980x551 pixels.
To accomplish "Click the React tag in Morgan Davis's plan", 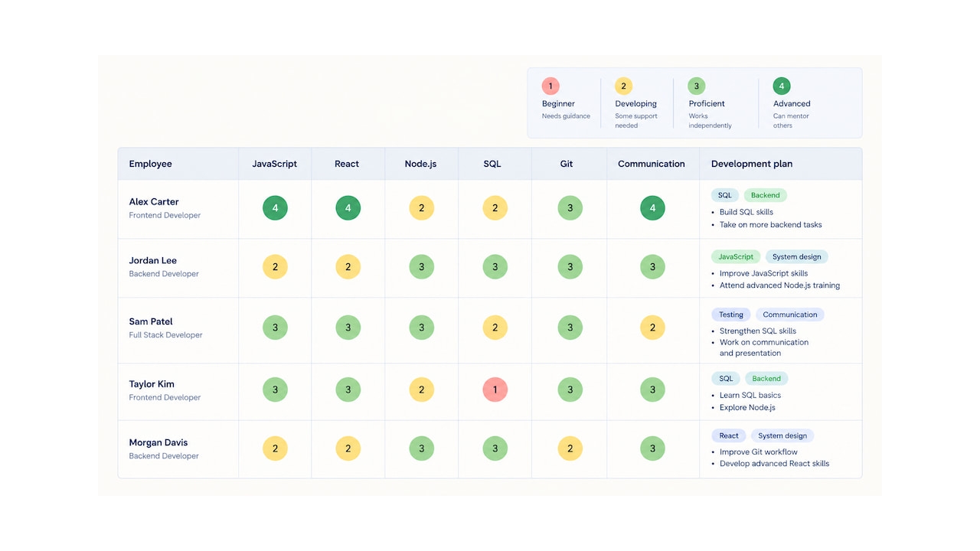I will (729, 435).
